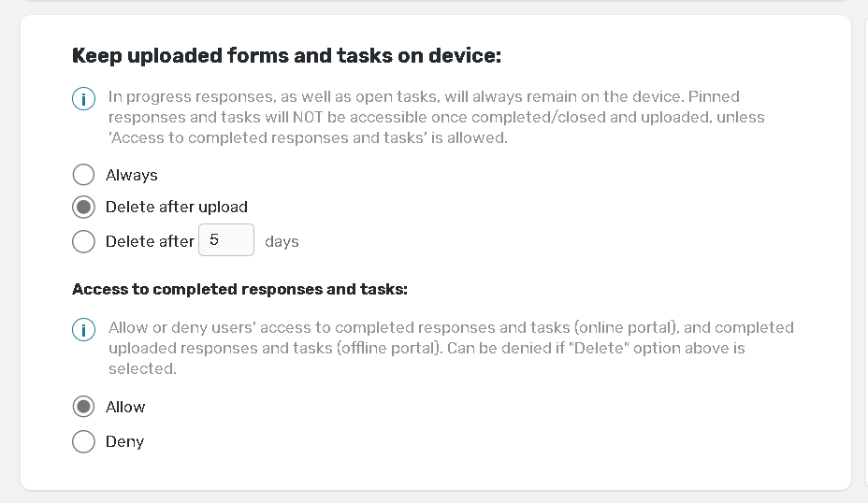
Task: Click the 'days' text after the number field
Action: (x=282, y=241)
